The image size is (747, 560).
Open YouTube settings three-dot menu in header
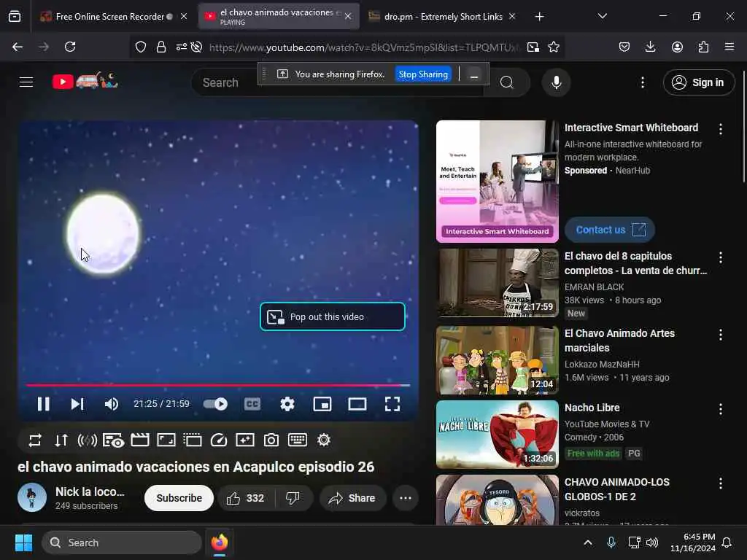point(643,82)
